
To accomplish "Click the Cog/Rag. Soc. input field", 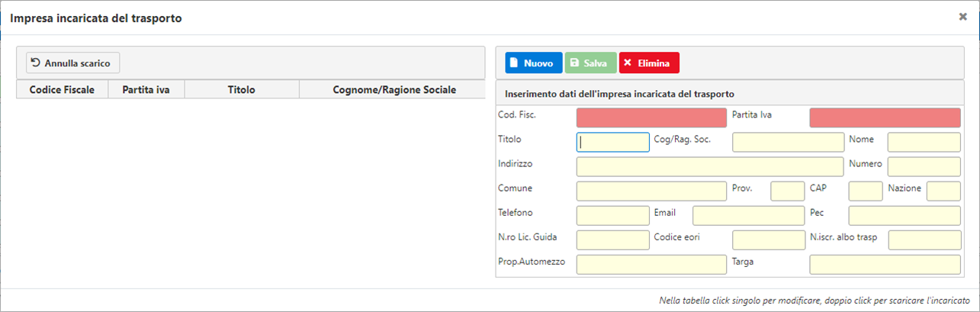I will tap(789, 142).
